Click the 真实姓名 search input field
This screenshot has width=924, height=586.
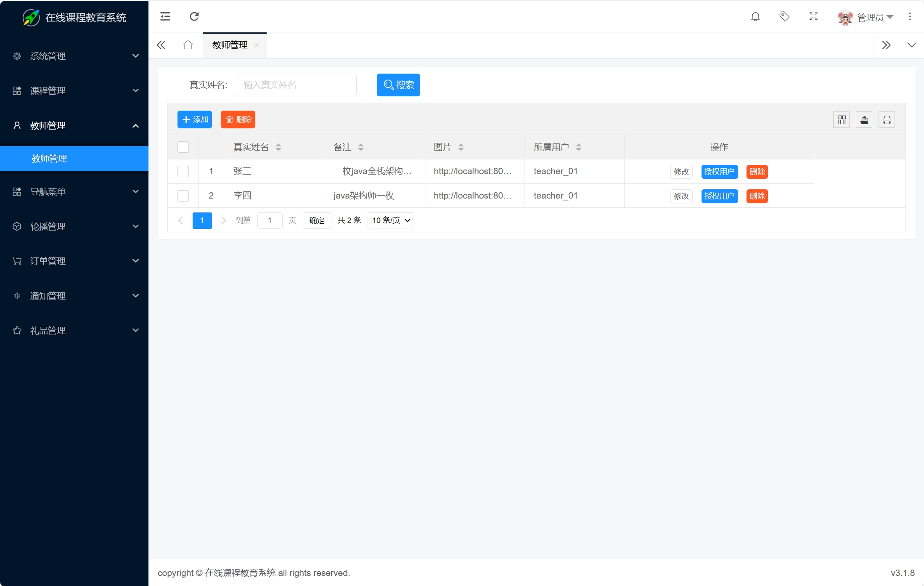(x=297, y=85)
